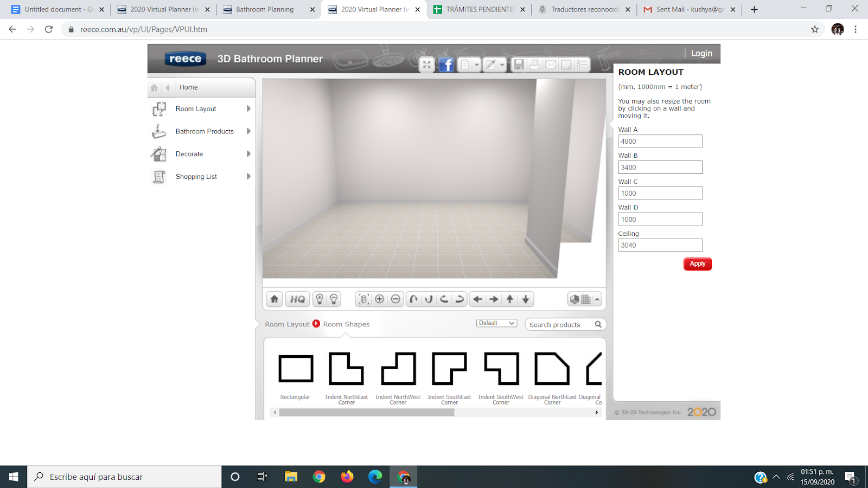Click the fullscreen expand icon
This screenshot has width=868, height=488.
[427, 65]
